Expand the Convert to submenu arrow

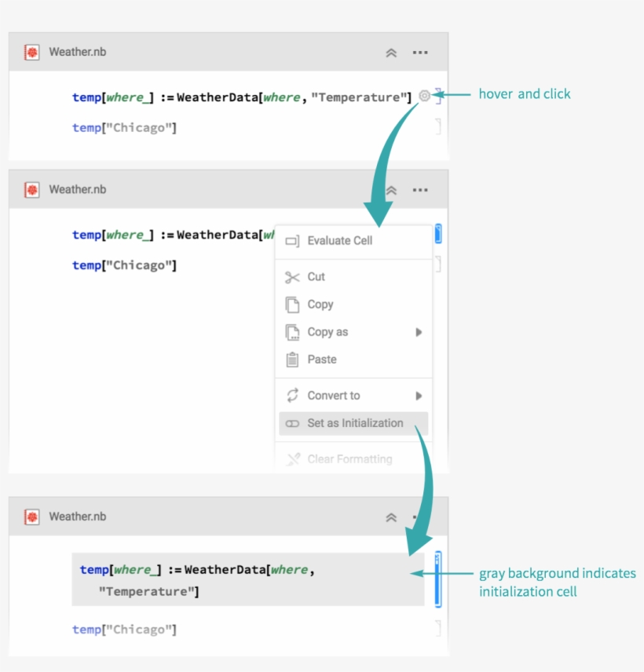tap(419, 396)
